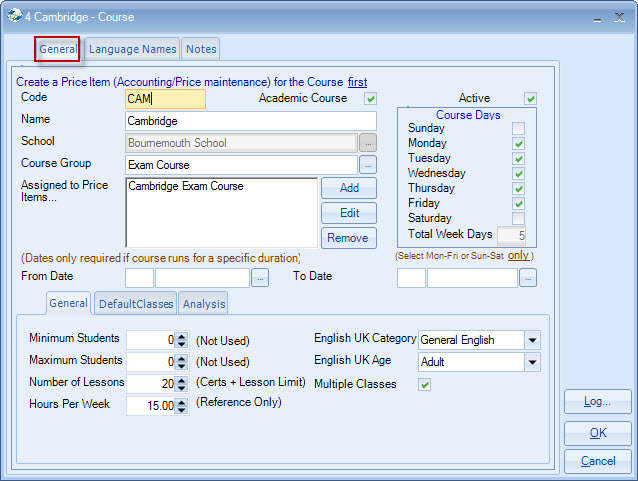Open the From Date picker button
638x481 pixels.
coord(260,278)
